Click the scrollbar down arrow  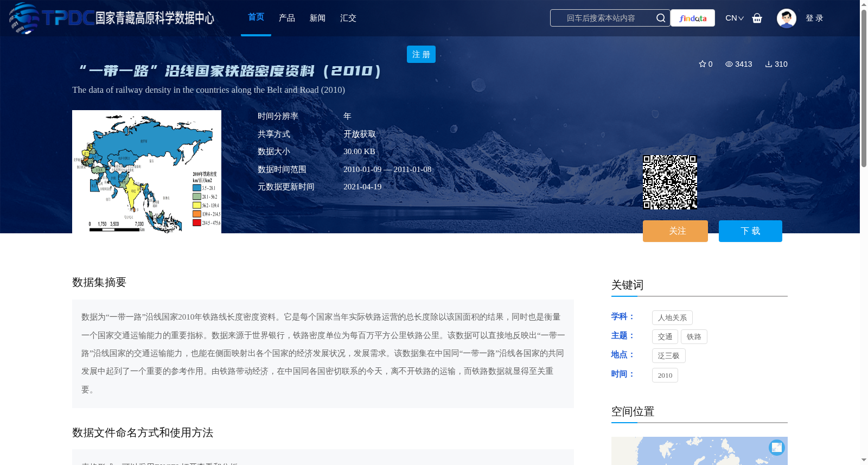click(864, 460)
